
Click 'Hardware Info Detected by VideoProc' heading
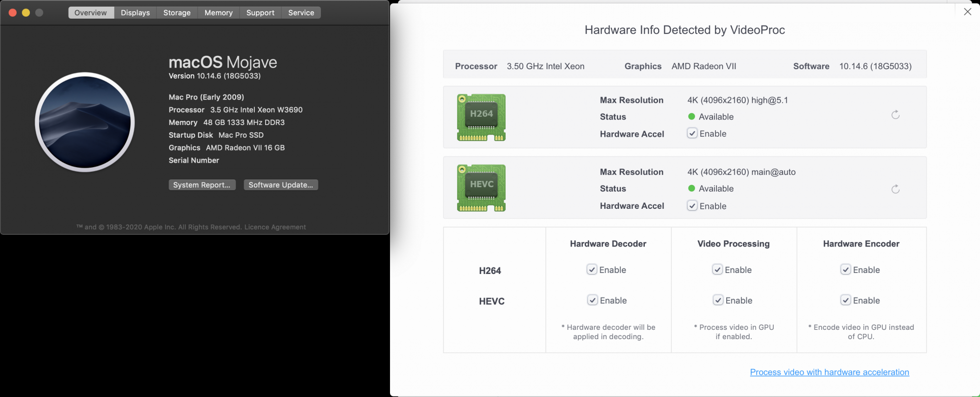[685, 30]
